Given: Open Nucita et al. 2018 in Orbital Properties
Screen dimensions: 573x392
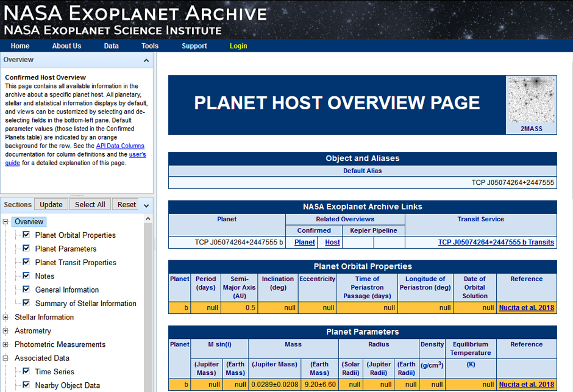Looking at the screenshot, I should 527,308.
